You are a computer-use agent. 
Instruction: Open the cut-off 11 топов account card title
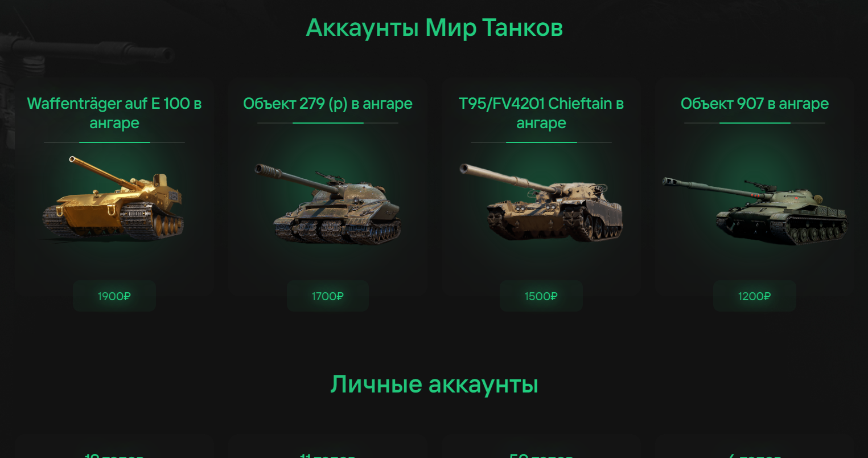[x=328, y=455]
